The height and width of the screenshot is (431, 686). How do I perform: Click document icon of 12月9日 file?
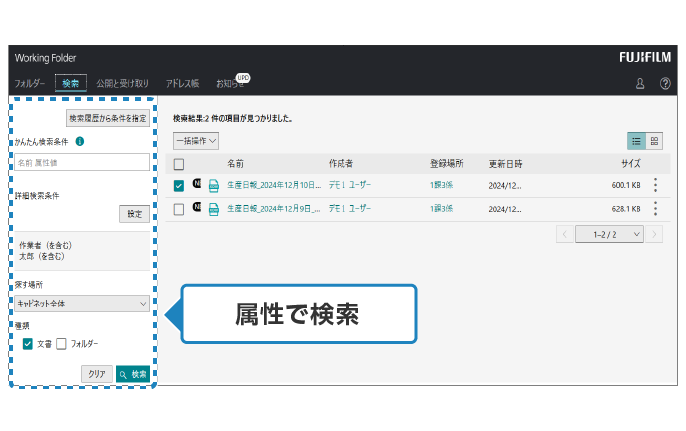coord(214,209)
